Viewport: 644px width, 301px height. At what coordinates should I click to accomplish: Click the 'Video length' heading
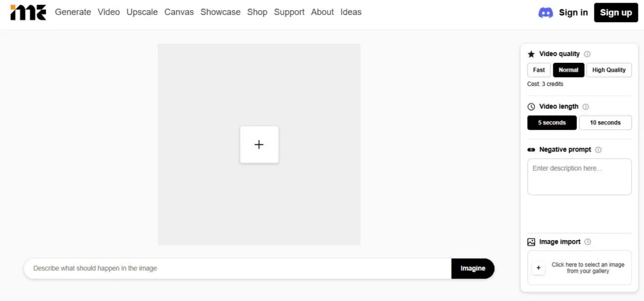tap(558, 107)
